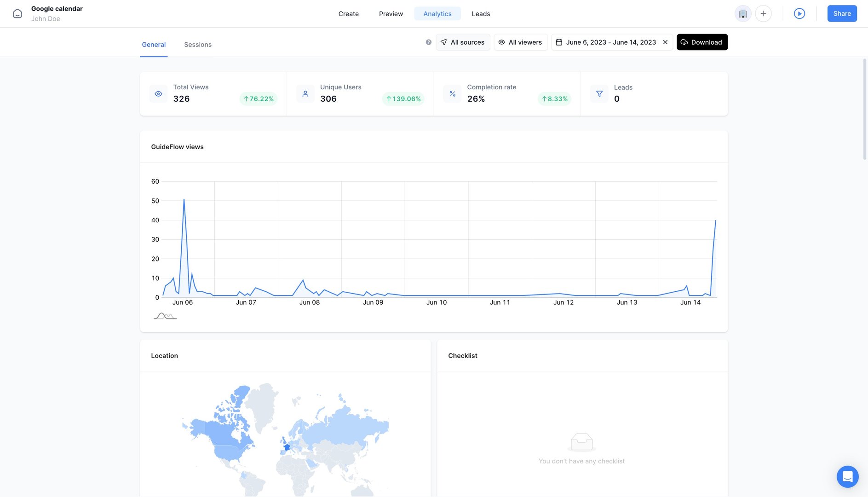Image resolution: width=868 pixels, height=497 pixels.
Task: Go to the Leads menu item
Action: click(x=481, y=14)
